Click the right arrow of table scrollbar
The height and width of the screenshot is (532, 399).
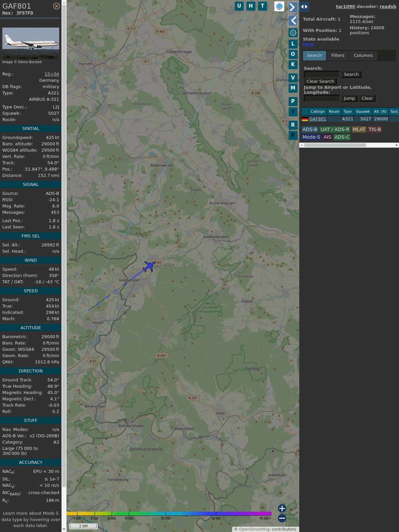(397, 145)
